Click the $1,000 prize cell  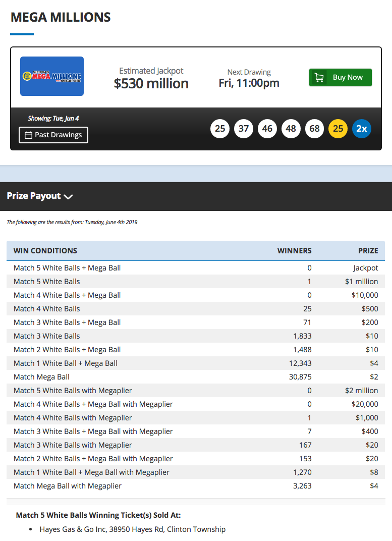367,418
